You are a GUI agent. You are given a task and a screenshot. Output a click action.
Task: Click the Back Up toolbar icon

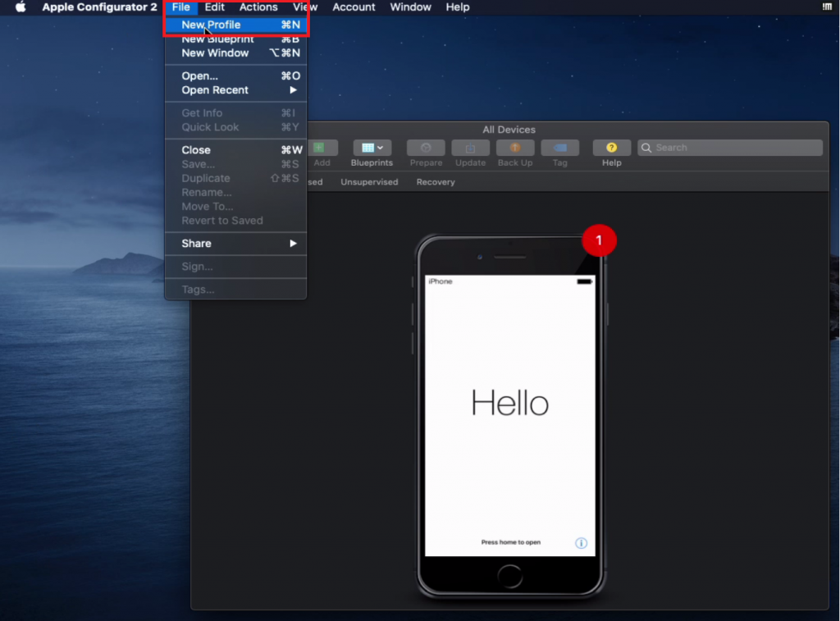coord(515,148)
